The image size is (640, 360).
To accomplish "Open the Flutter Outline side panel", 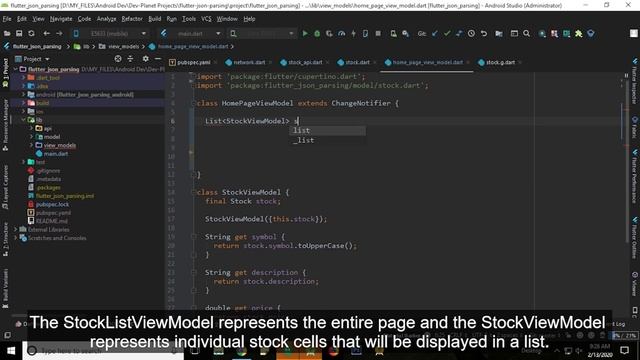I will [635, 238].
